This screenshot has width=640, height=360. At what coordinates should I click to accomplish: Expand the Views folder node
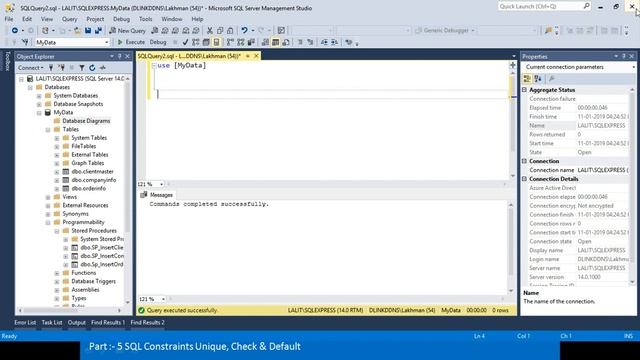pyautogui.click(x=48, y=197)
